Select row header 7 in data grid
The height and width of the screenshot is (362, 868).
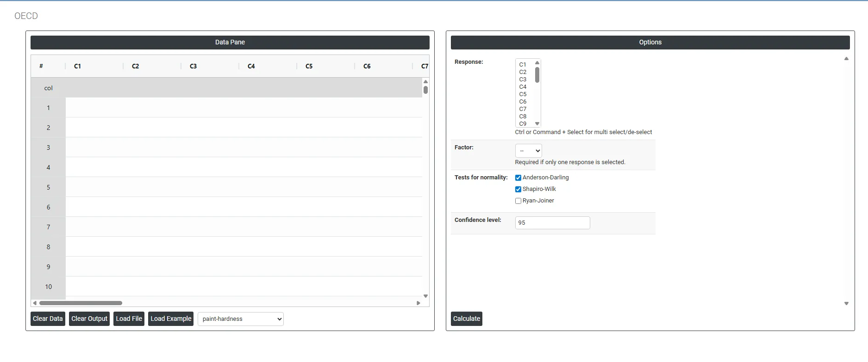48,227
